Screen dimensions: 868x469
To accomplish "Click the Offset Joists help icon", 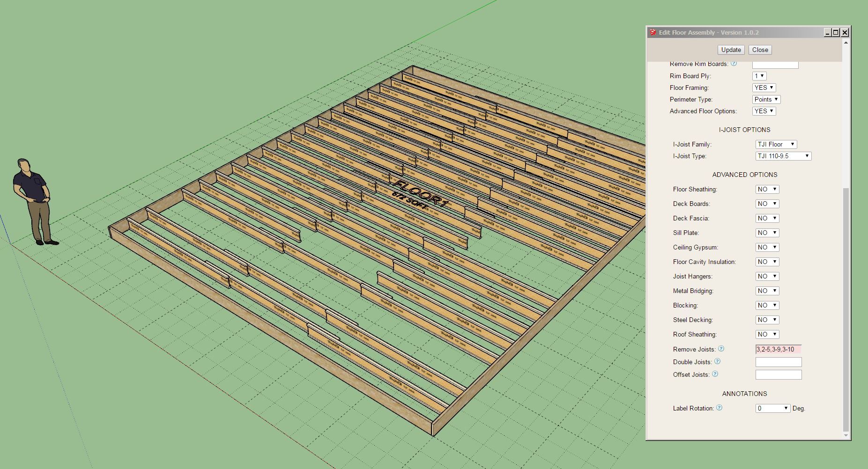I will [715, 374].
